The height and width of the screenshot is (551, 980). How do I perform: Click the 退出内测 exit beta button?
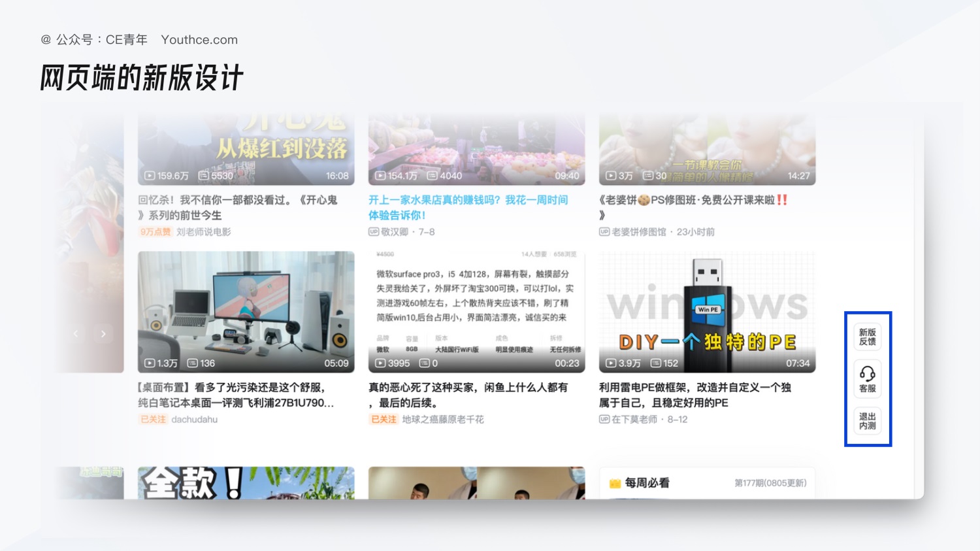tap(867, 421)
